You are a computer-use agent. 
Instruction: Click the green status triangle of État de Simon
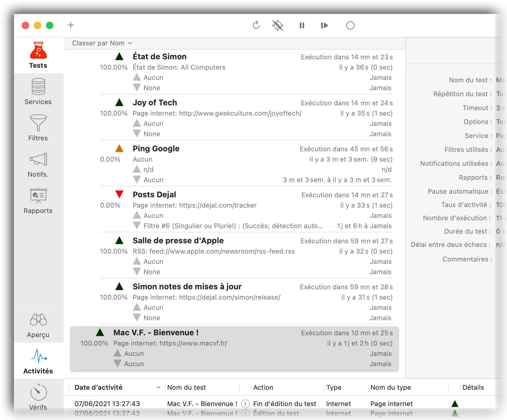pyautogui.click(x=120, y=56)
